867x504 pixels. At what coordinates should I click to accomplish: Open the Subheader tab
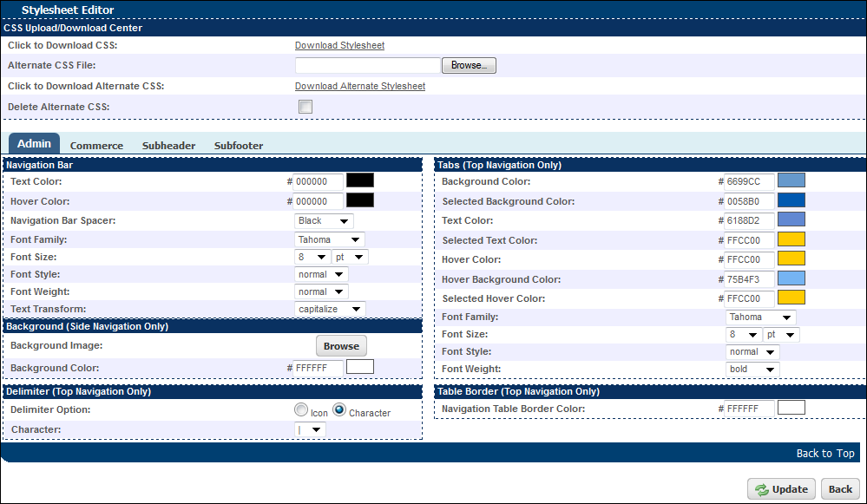pyautogui.click(x=167, y=145)
